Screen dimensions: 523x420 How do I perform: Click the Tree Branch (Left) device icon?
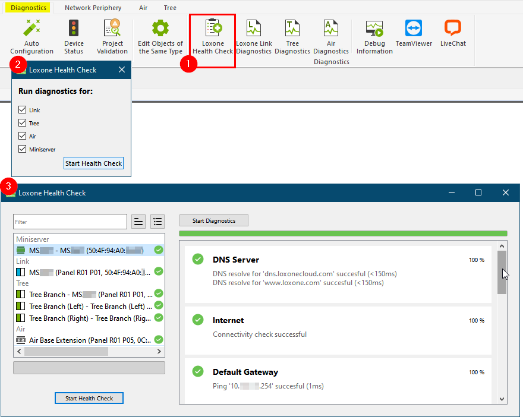(21, 306)
